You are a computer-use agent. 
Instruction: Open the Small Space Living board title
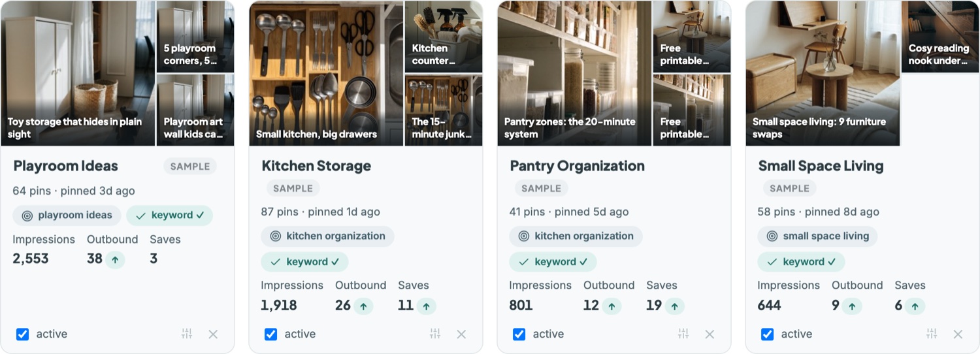click(x=821, y=166)
